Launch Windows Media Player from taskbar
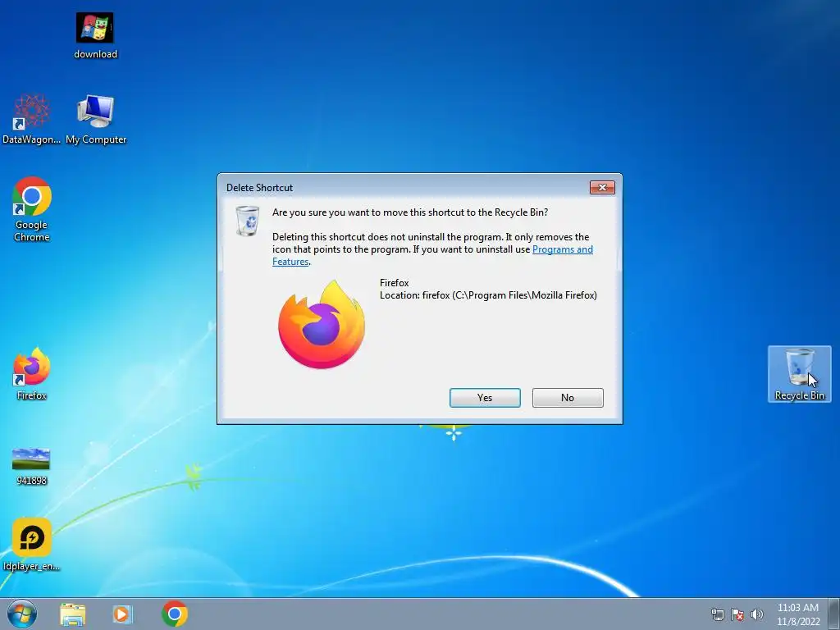 pos(123,614)
